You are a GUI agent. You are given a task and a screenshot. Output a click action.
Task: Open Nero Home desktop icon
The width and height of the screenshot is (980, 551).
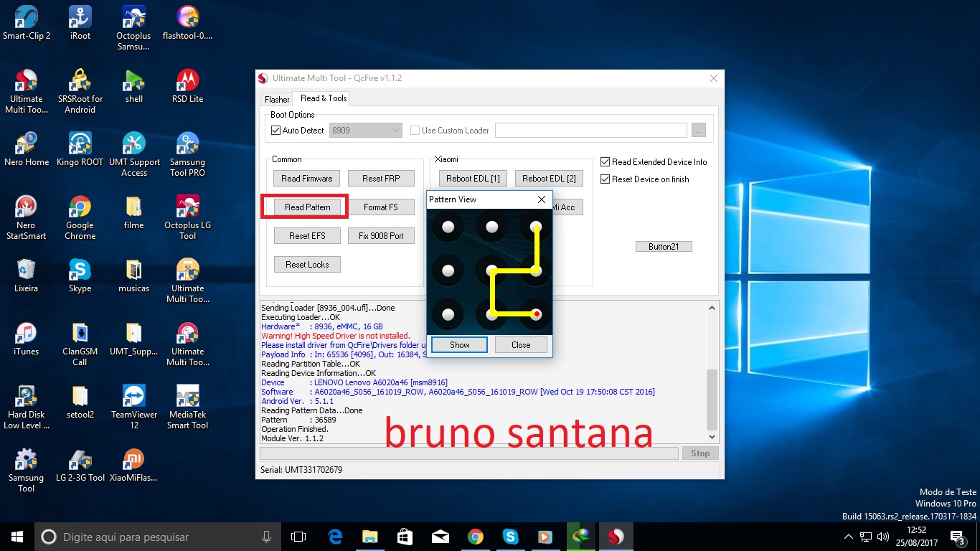(27, 149)
